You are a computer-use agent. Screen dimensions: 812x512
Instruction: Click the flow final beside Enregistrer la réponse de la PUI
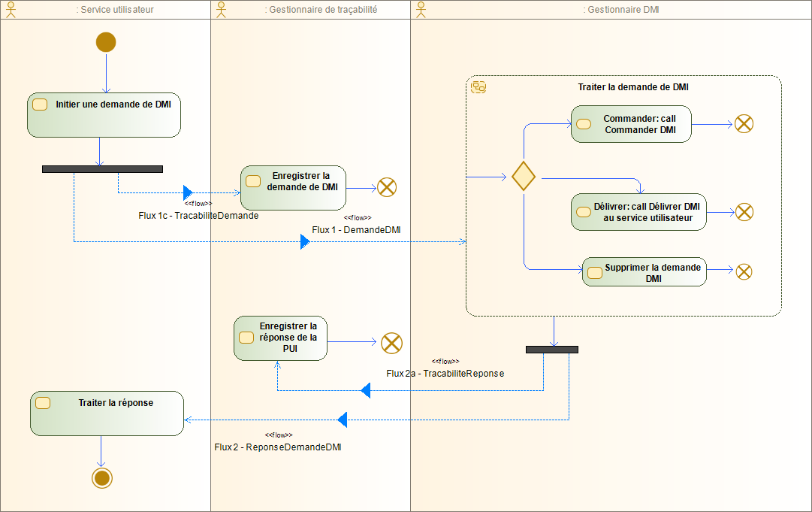[391, 343]
